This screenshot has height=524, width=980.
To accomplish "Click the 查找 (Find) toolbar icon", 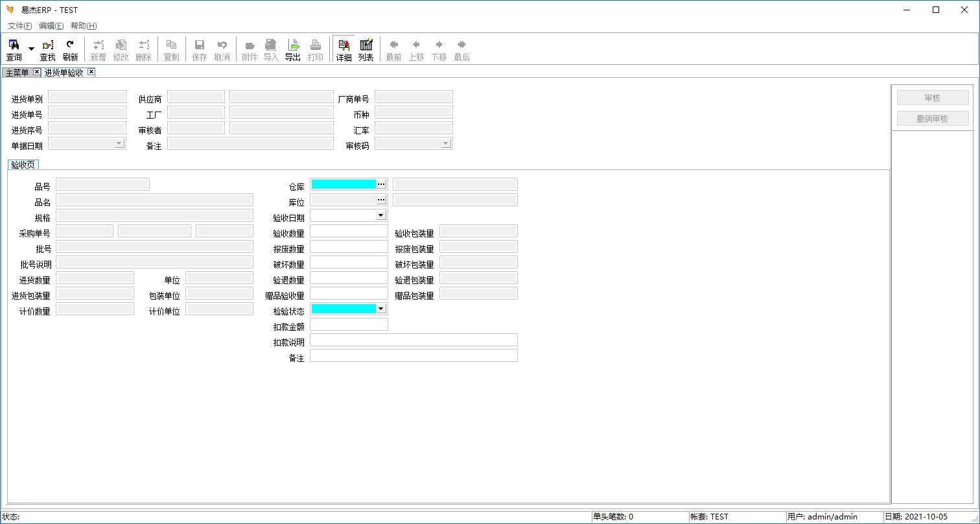I will (47, 49).
